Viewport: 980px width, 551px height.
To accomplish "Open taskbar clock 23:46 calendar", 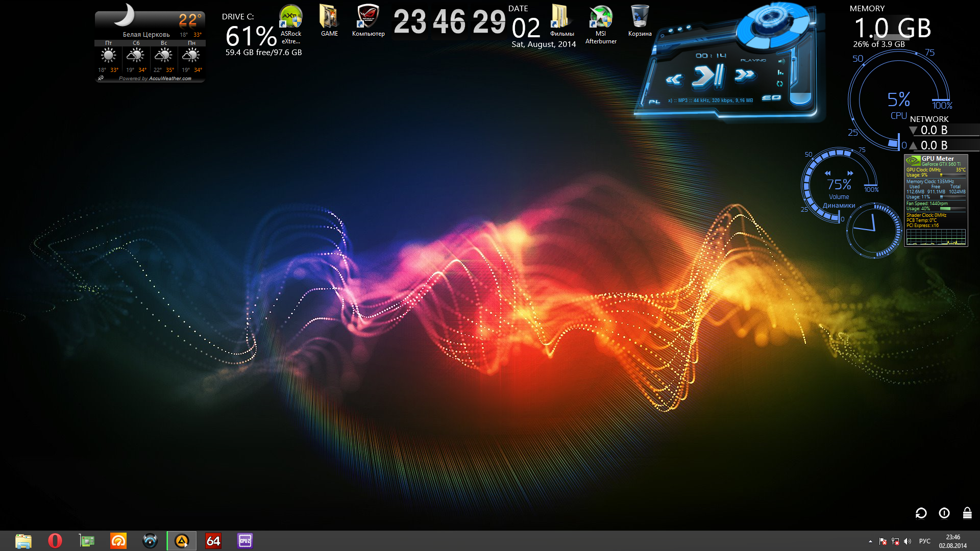I will click(x=953, y=541).
